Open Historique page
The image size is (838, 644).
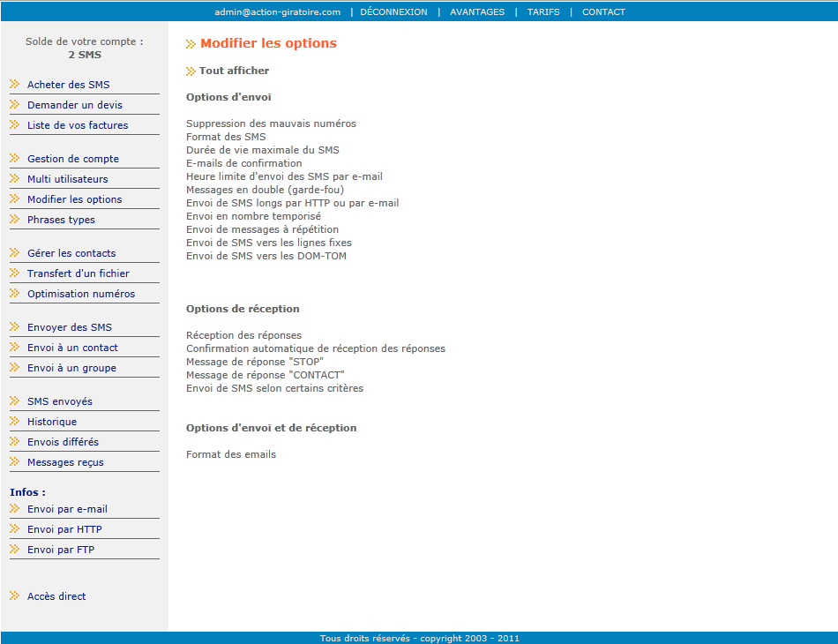(x=52, y=422)
